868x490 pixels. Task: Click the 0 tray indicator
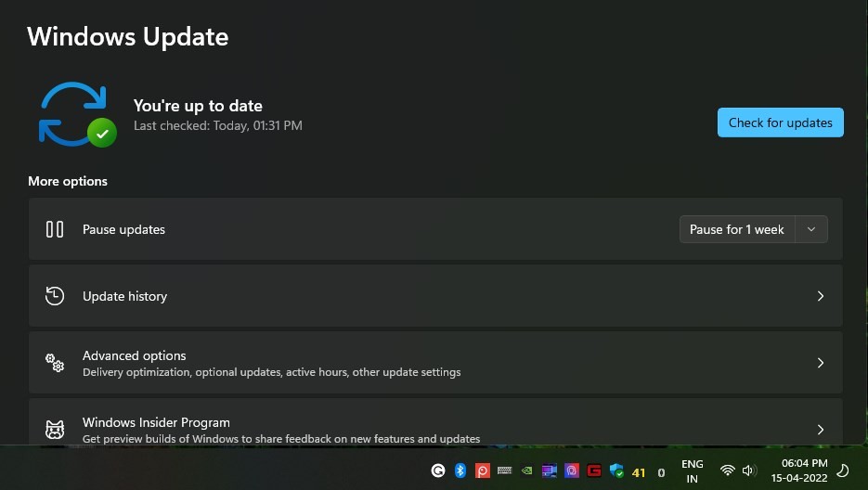661,472
